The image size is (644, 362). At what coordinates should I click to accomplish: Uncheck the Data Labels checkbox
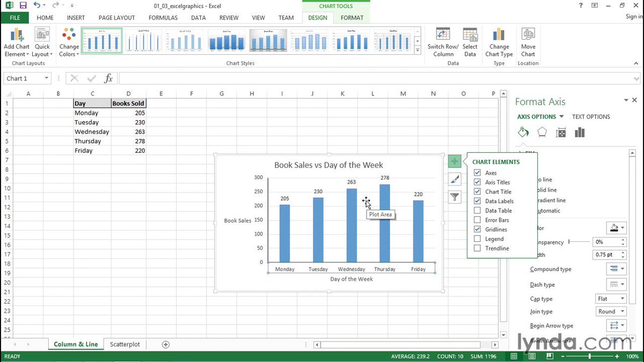click(x=477, y=201)
